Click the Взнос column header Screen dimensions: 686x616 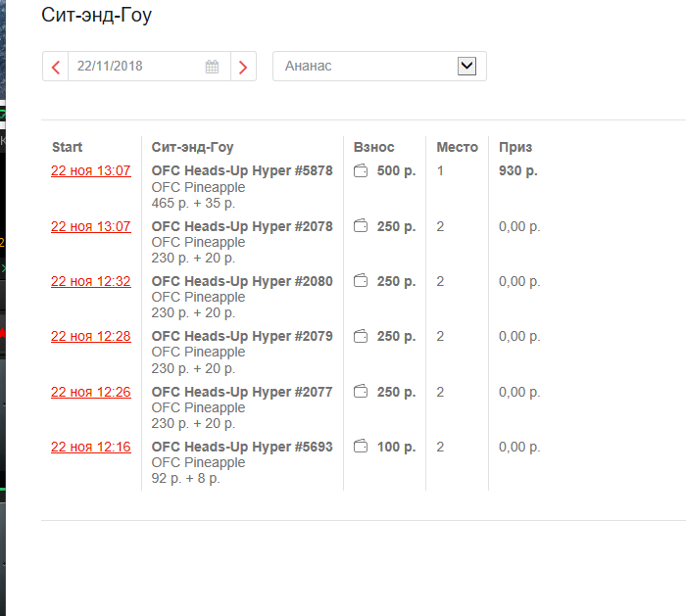coord(374,147)
